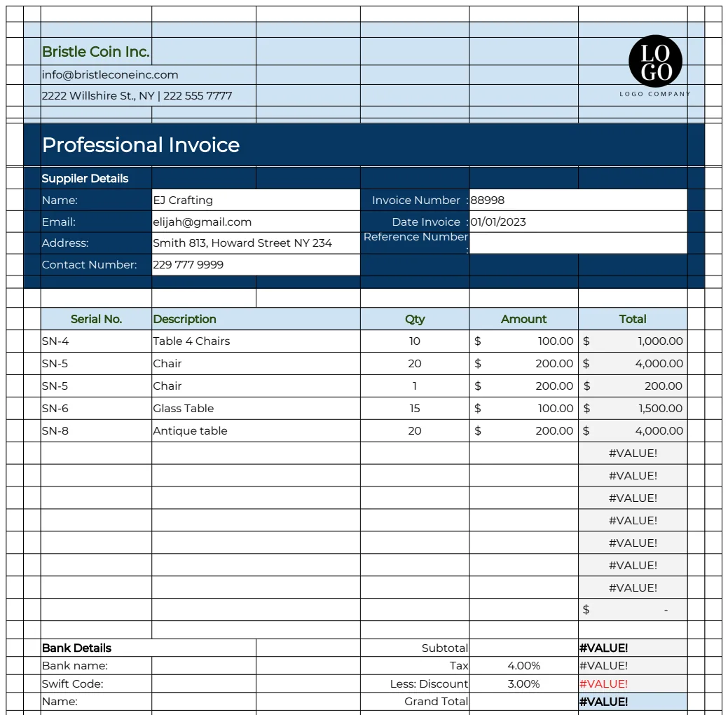This screenshot has height=715, width=728.
Task: Select the Amount column header
Action: (523, 319)
